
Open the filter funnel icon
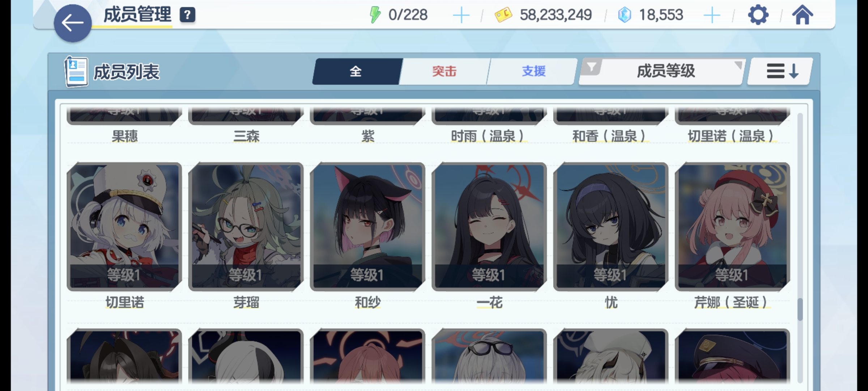pos(591,67)
